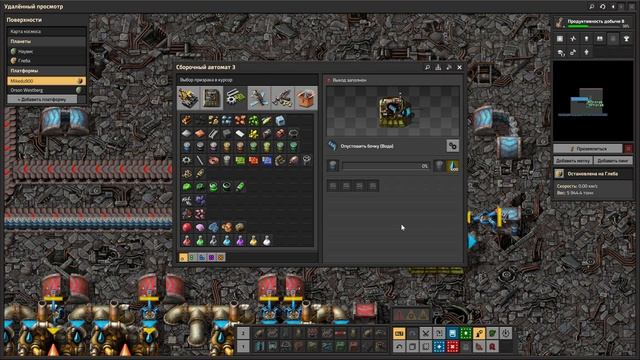
Task: Choose the green electronic circuit recipe
Action: click(x=240, y=160)
